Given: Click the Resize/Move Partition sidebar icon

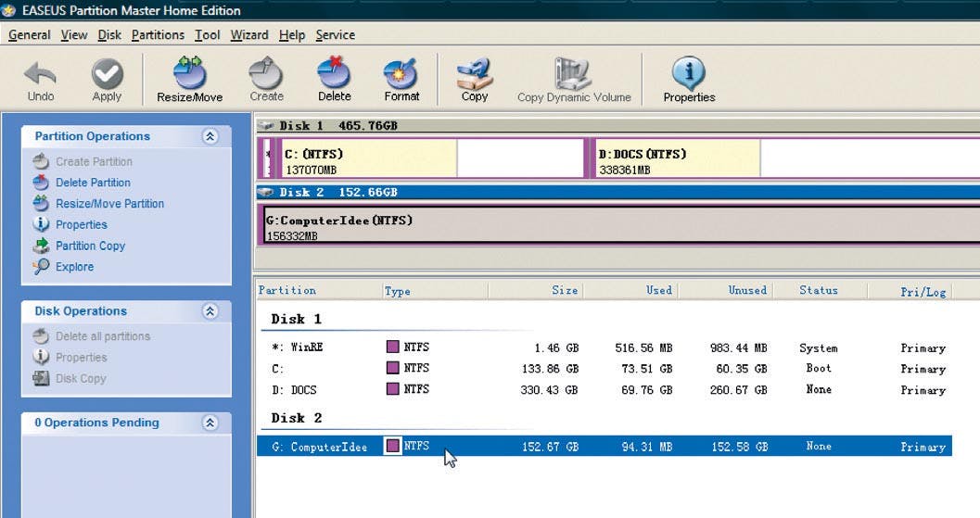Looking at the screenshot, I should [41, 203].
